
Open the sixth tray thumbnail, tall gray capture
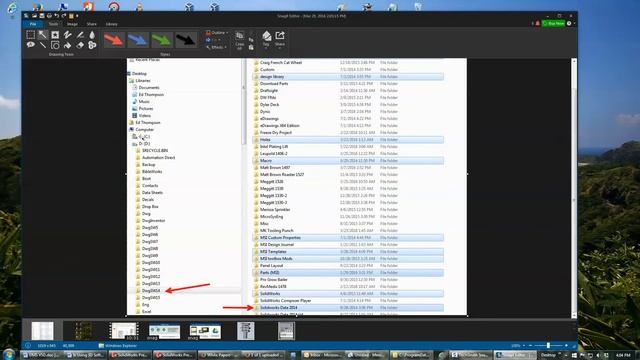246,331
